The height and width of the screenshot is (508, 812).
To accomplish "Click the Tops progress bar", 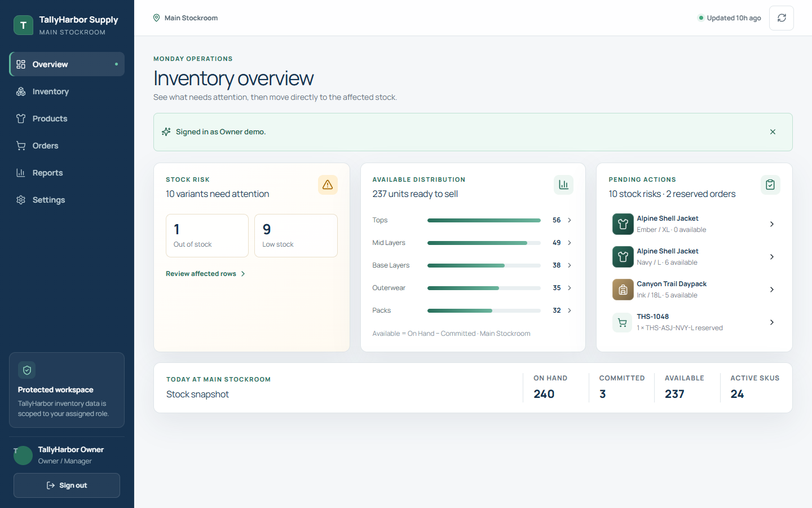I will pos(484,220).
